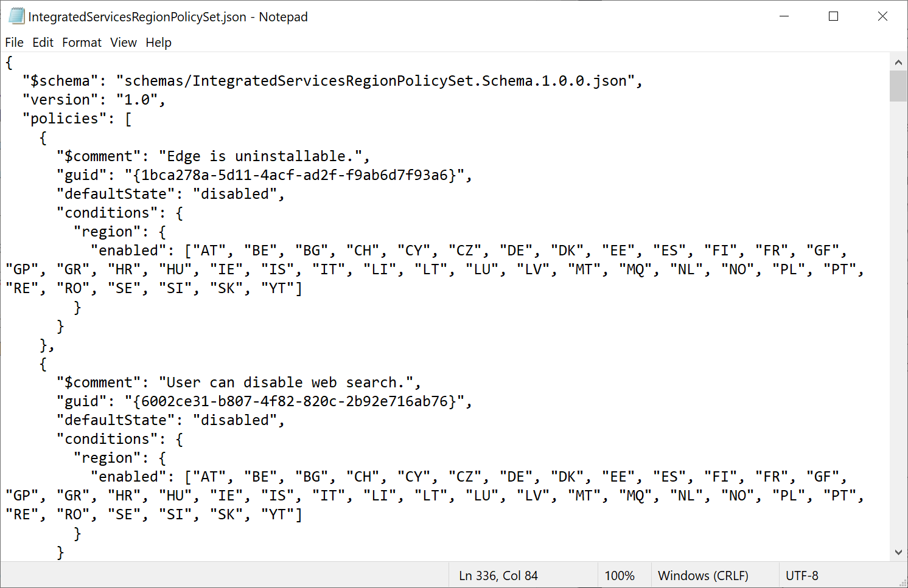Open the Edit menu
This screenshot has height=588, width=908.
(43, 43)
